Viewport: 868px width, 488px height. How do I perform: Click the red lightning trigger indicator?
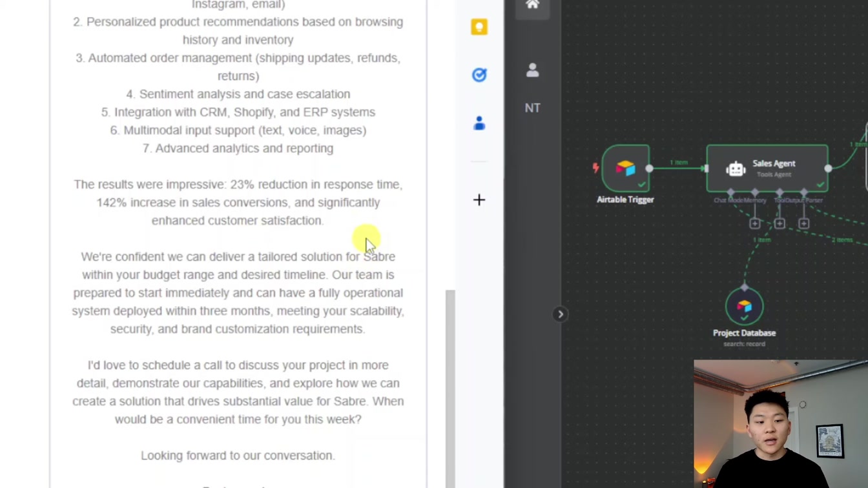595,168
